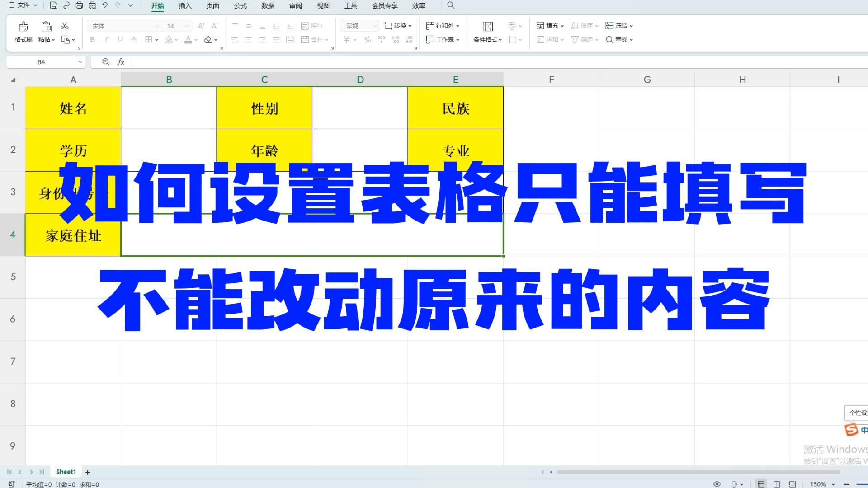Click the formula bar input field
This screenshot has width=868, height=488.
(500, 62)
